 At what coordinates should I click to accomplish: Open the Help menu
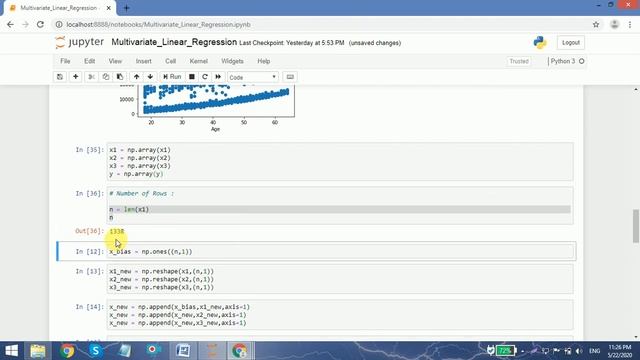pyautogui.click(x=264, y=61)
